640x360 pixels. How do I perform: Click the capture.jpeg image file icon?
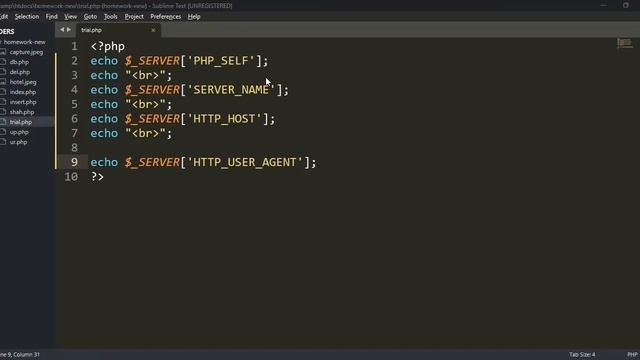[3, 52]
